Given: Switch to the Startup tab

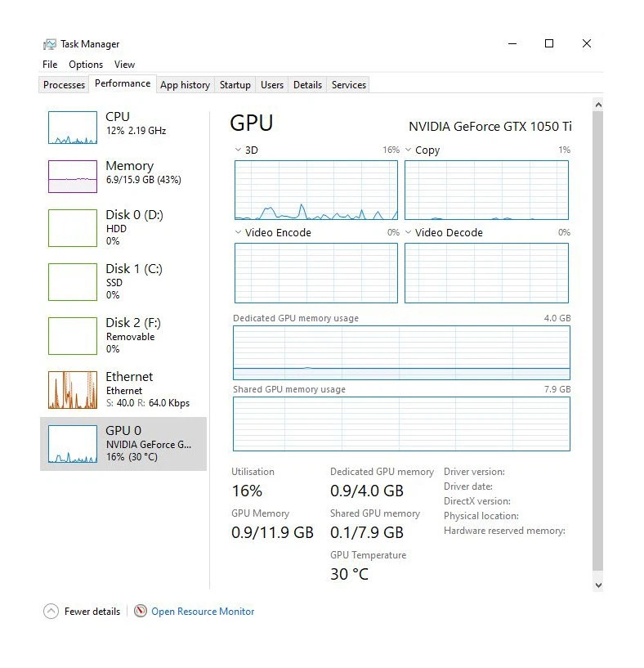Looking at the screenshot, I should 235,85.
